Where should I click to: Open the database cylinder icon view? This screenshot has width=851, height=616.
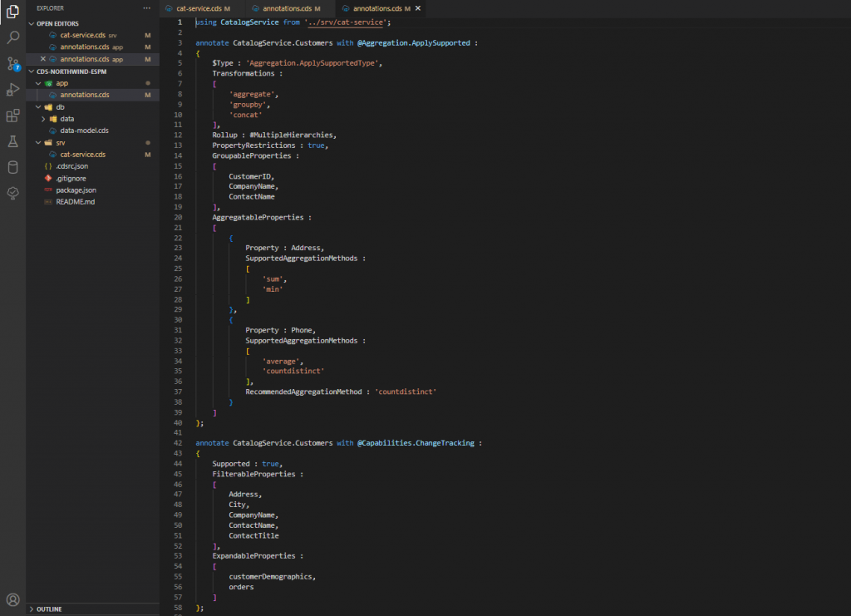12,167
